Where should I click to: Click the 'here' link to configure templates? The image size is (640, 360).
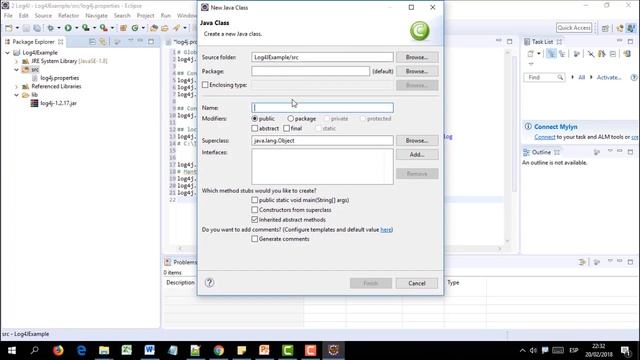coord(386,230)
